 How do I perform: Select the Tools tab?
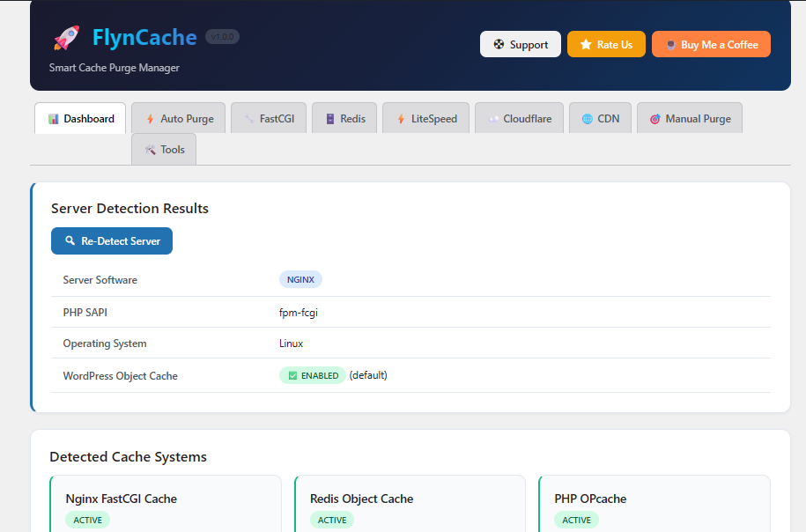[164, 149]
